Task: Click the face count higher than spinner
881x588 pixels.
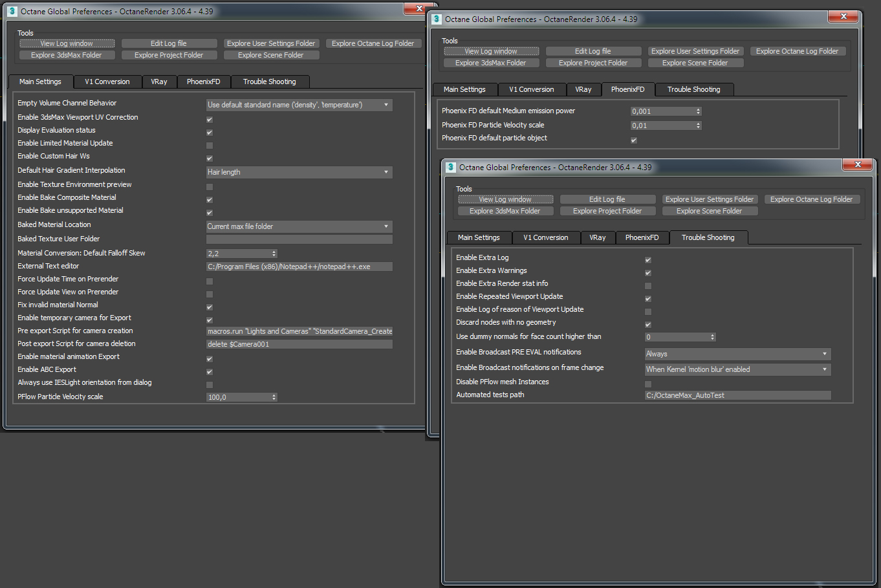Action: point(713,337)
